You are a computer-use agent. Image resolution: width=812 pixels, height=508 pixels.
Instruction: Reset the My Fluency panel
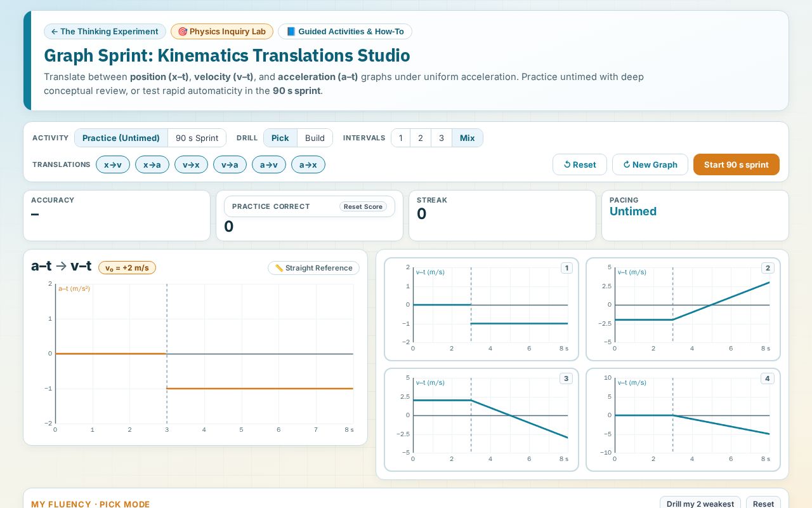coord(763,504)
